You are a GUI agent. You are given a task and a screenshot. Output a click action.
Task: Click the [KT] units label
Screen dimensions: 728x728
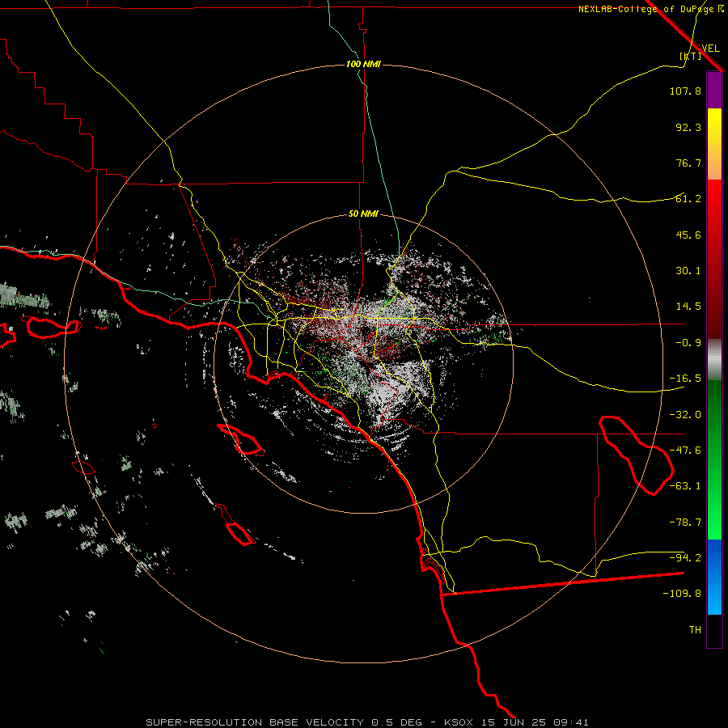691,56
